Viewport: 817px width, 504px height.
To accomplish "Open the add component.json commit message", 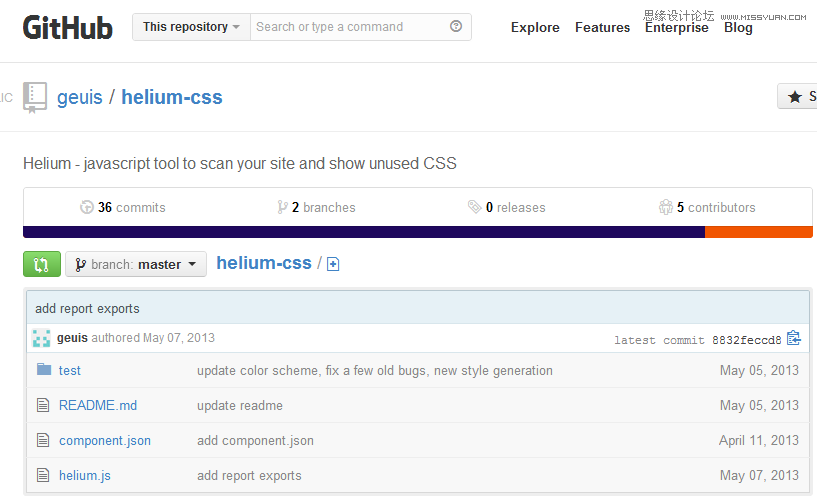I will tap(255, 440).
